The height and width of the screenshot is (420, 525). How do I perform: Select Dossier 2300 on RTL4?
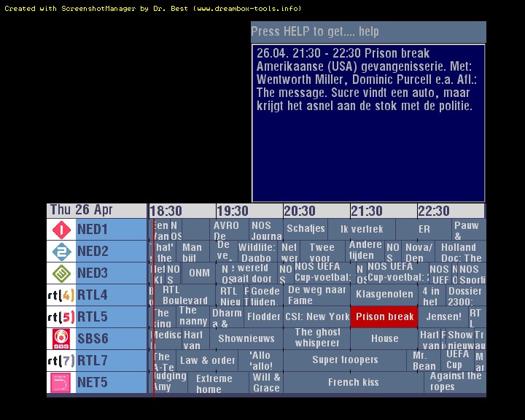[466, 295]
